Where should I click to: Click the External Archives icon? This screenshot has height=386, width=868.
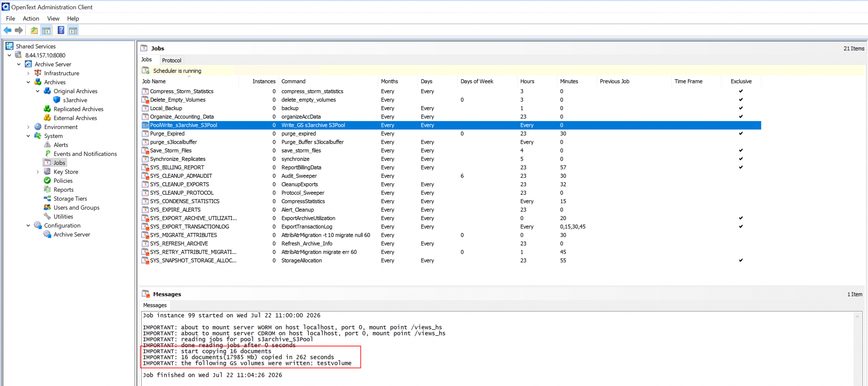pos(47,118)
